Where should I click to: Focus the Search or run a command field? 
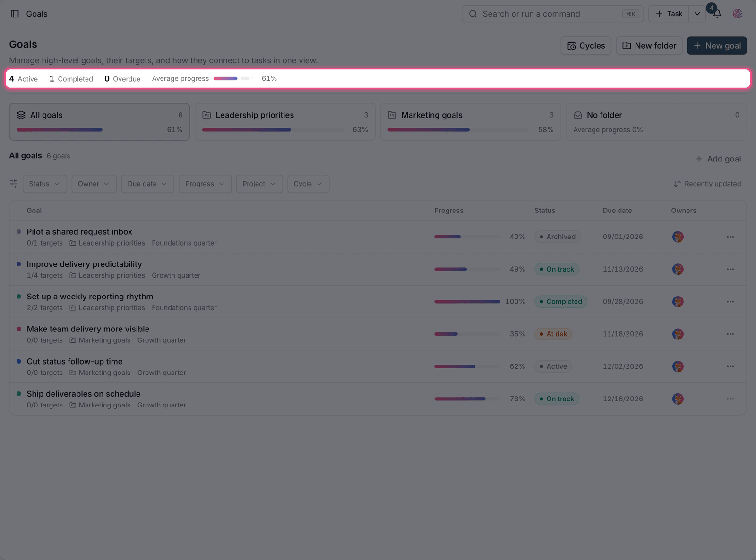pos(552,14)
